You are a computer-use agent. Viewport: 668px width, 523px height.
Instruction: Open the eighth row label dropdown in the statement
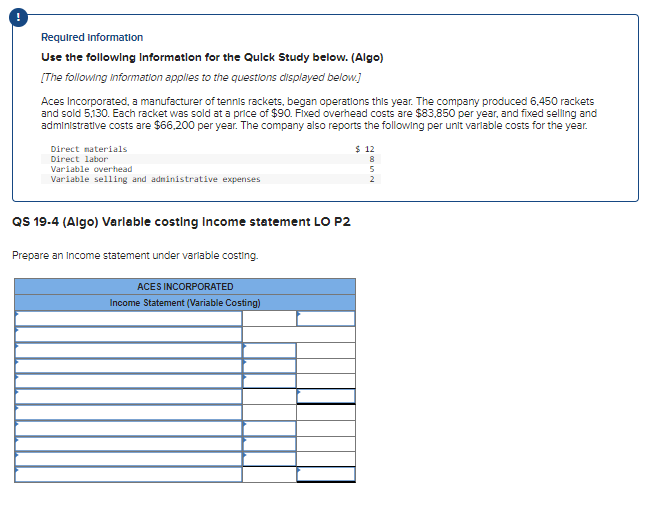pos(129,428)
